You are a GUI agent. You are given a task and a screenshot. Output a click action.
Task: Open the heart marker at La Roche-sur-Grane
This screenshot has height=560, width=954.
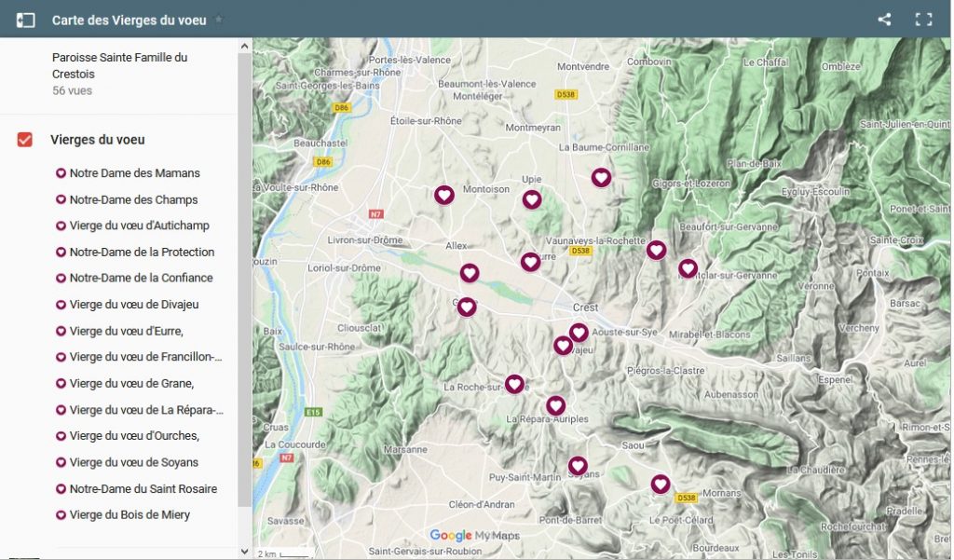click(514, 384)
